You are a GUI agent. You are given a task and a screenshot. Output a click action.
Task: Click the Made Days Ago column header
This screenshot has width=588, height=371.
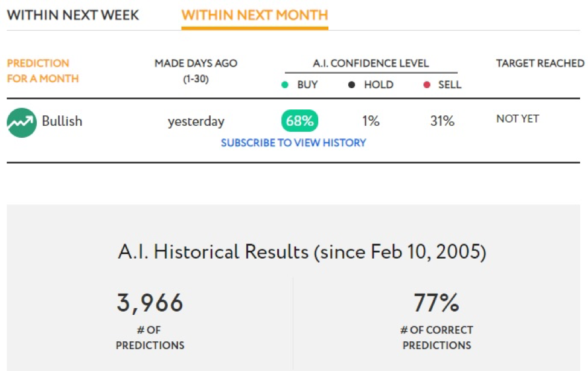click(196, 71)
